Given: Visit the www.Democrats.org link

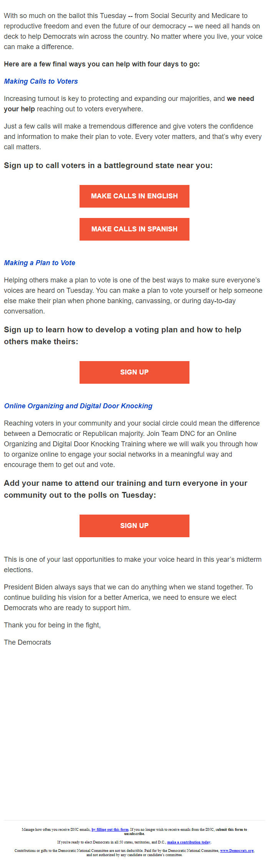Looking at the screenshot, I should 237,851.
